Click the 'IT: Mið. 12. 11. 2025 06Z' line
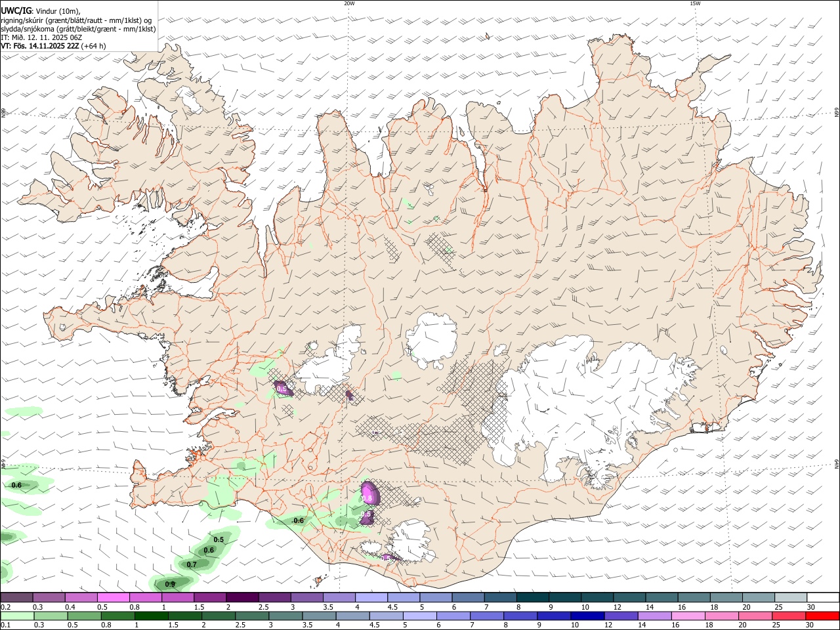Image resolution: width=840 pixels, height=630 pixels. pos(41,37)
